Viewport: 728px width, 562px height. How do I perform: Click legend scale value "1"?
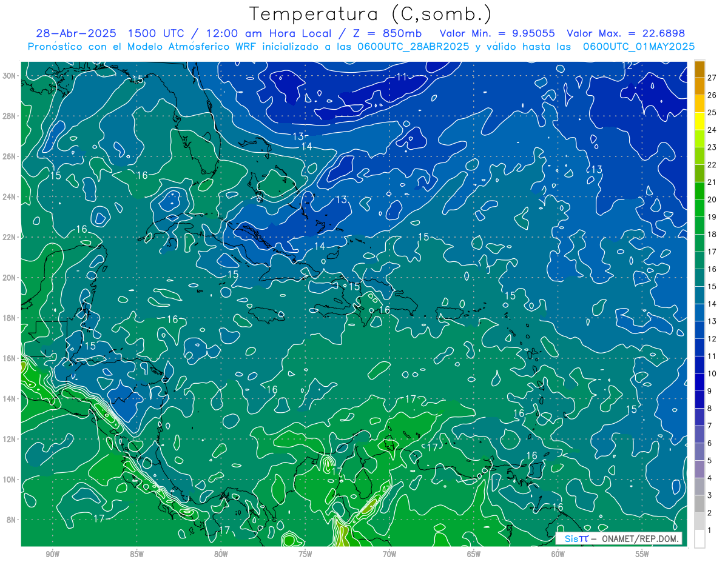click(x=710, y=530)
